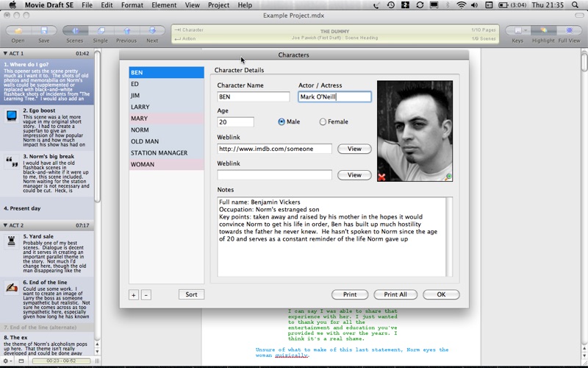This screenshot has height=368, width=588.
Task: Enter Full View from toolbar
Action: 569,31
